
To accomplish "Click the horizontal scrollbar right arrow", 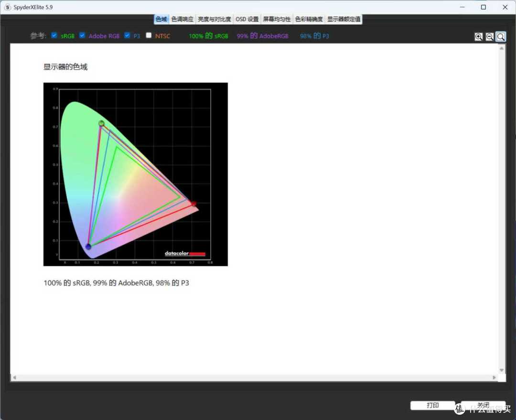I will pyautogui.click(x=494, y=377).
